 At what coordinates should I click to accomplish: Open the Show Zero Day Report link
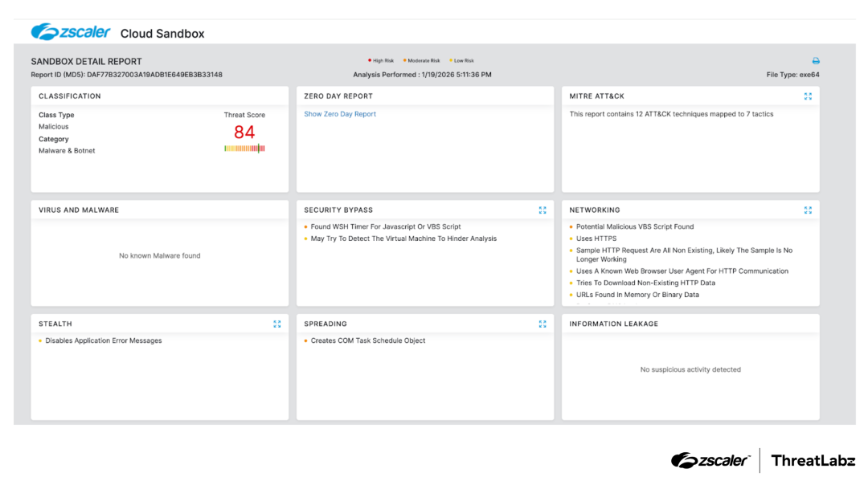pos(340,114)
